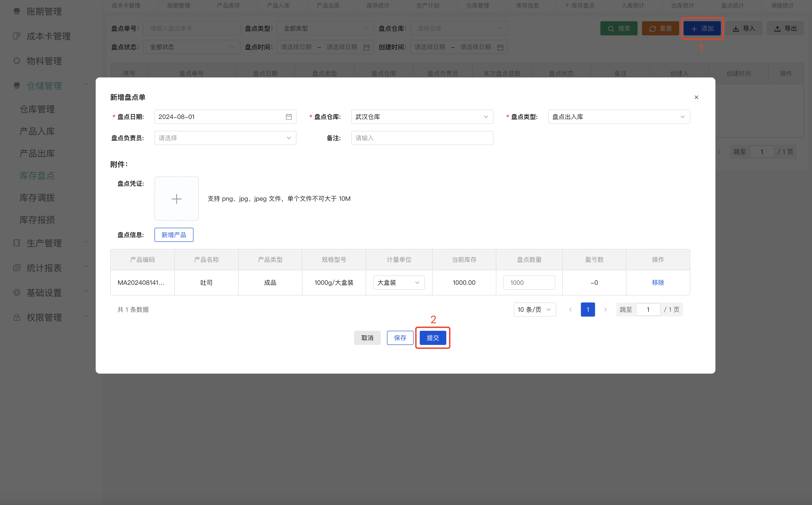This screenshot has width=812, height=505.
Task: Close the 新增盘点单 dialog
Action: [696, 97]
